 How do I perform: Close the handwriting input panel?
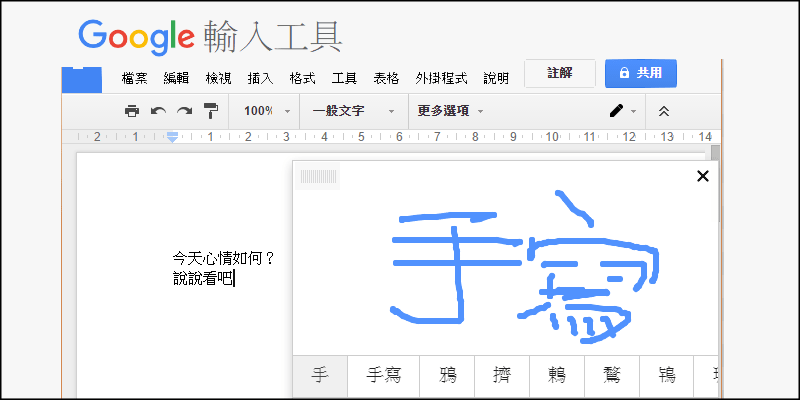[x=703, y=176]
